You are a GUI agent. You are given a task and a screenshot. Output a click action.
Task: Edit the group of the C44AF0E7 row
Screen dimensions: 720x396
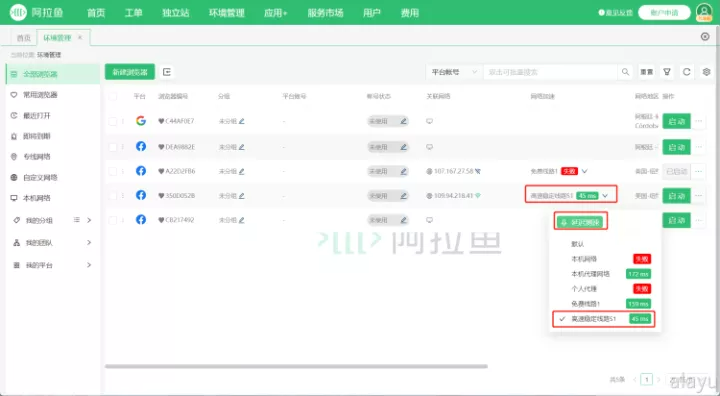(242, 121)
